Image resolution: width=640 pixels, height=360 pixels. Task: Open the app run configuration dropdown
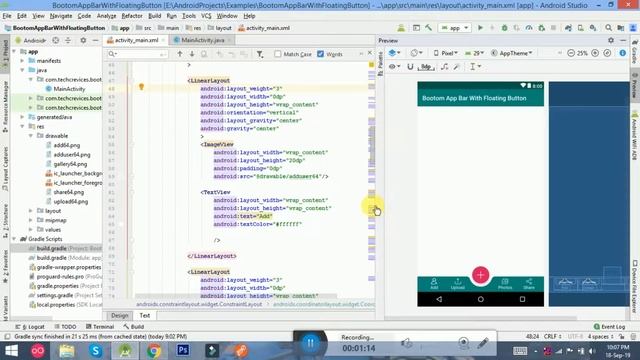pyautogui.click(x=455, y=28)
